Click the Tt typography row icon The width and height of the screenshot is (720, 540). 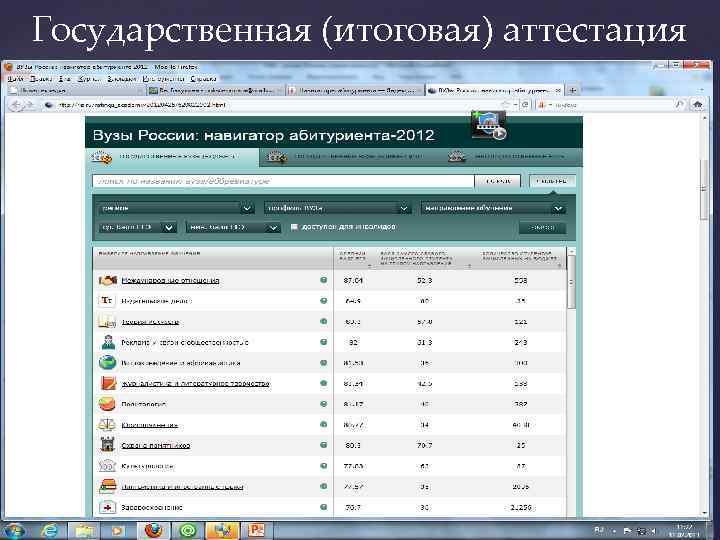(107, 301)
